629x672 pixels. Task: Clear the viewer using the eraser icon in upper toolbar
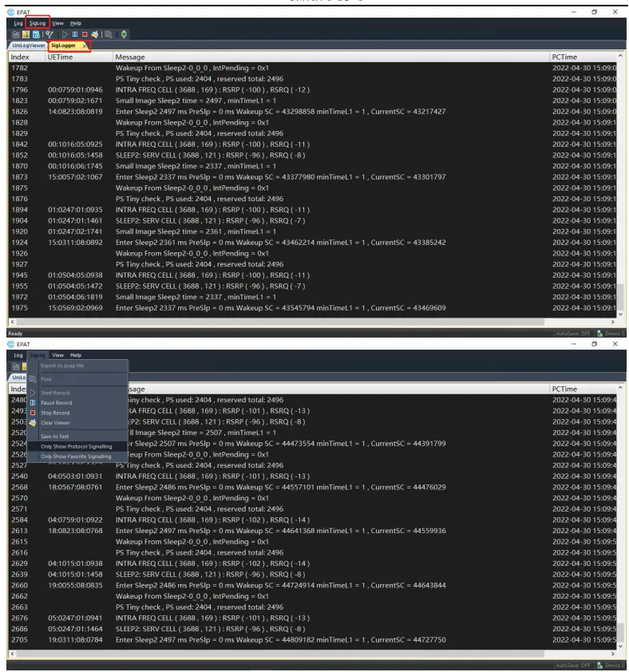click(95, 34)
